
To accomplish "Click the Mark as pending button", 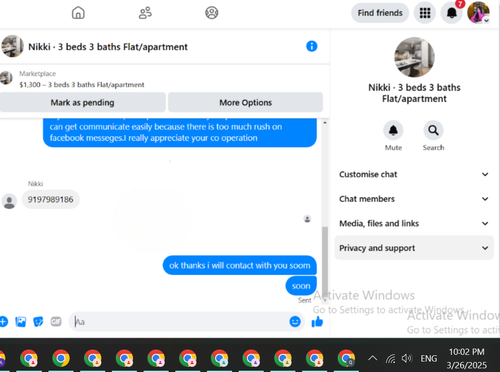I will 82,102.
